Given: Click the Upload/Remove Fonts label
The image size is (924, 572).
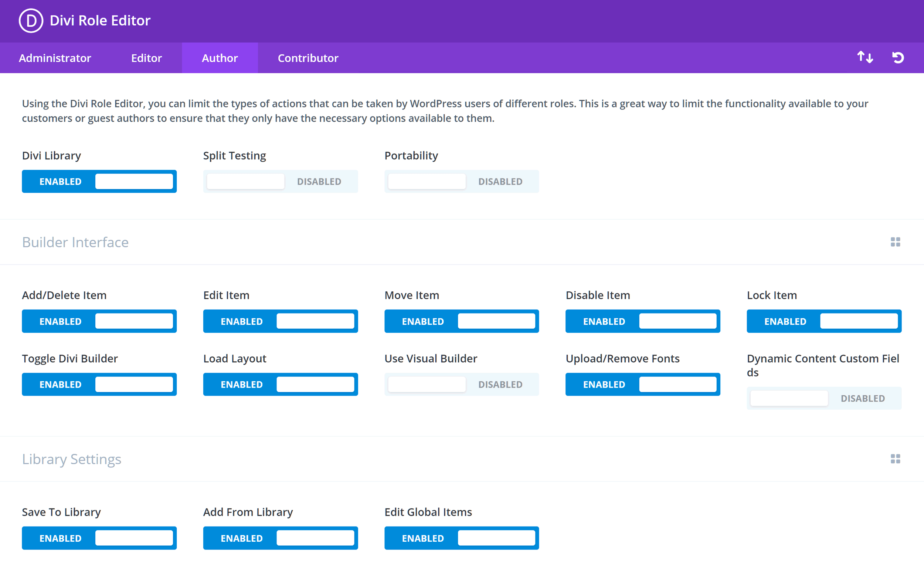Looking at the screenshot, I should point(622,358).
